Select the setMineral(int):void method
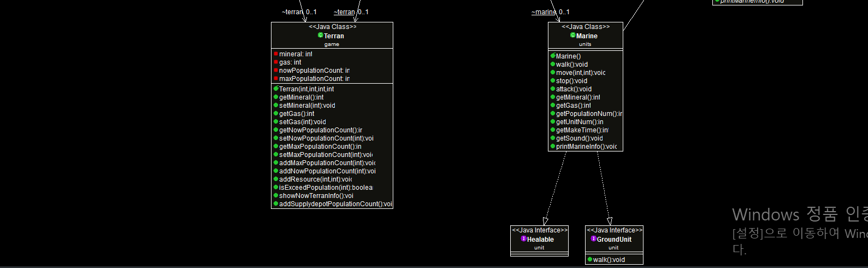The height and width of the screenshot is (268, 868). (x=307, y=106)
